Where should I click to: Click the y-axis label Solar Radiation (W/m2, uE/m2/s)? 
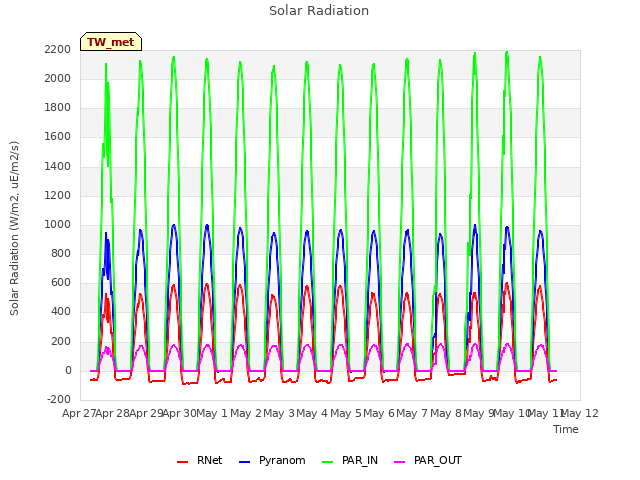pyautogui.click(x=14, y=228)
